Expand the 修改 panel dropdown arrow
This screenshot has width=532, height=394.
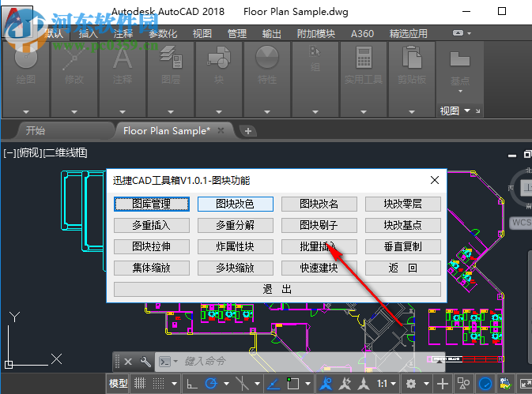(x=74, y=112)
